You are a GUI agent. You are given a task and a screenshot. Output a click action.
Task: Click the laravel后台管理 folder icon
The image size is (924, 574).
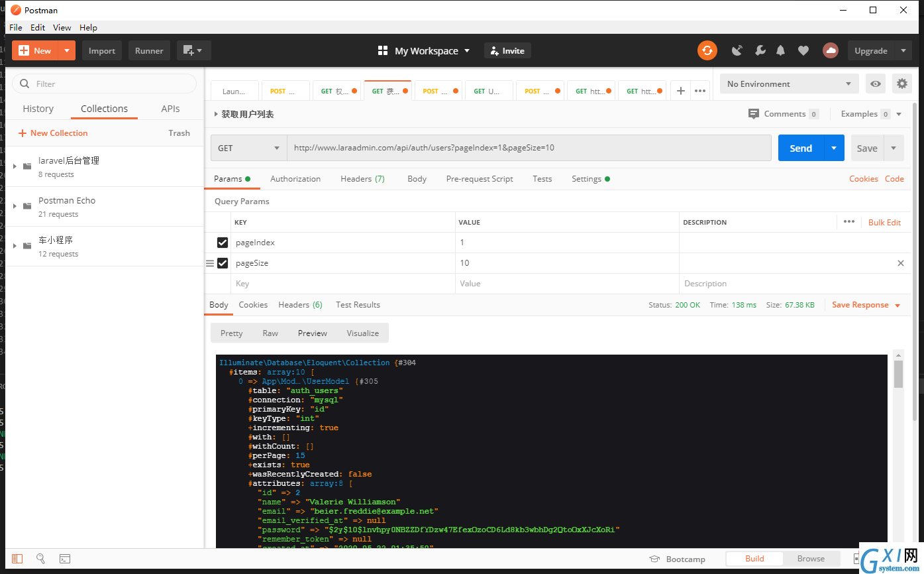(27, 166)
